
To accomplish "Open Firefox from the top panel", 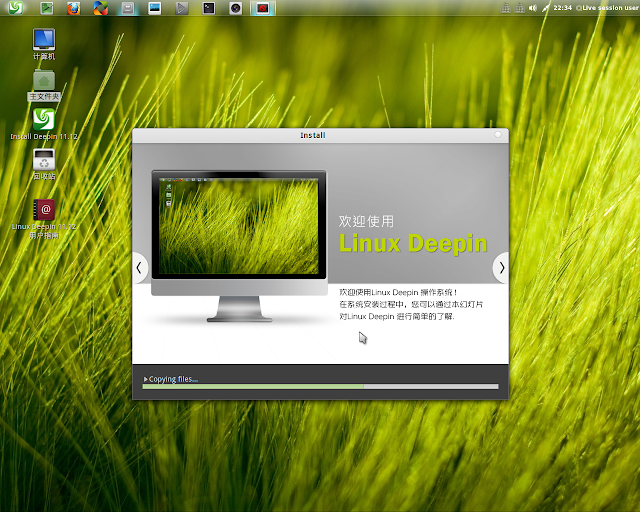I will click(73, 8).
